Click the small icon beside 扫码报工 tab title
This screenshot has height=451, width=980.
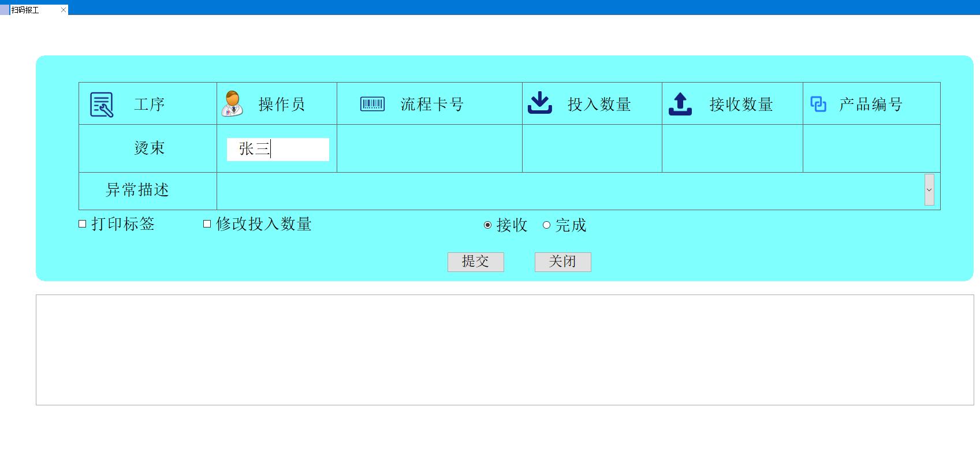(x=5, y=10)
